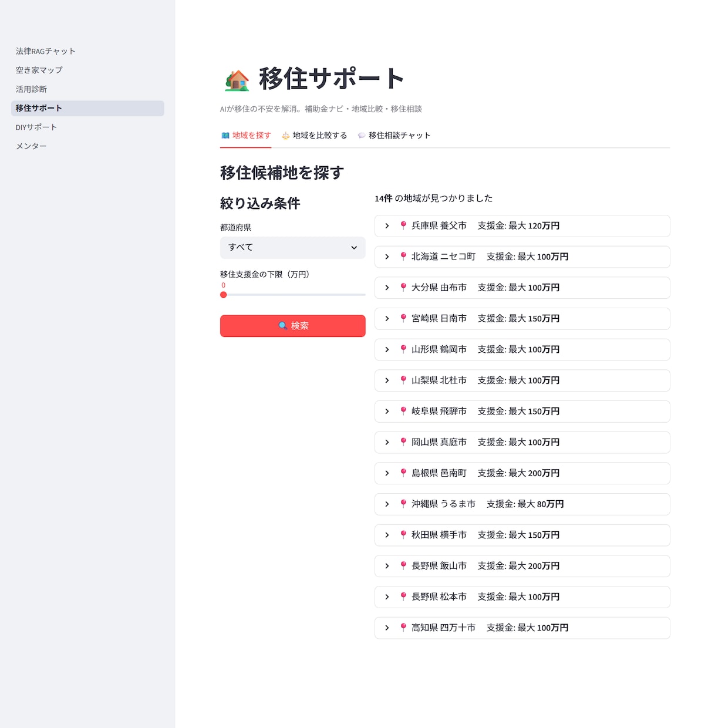Viewport: 715px width, 728px height.
Task: Select 移住サポート in sidebar
Action: 87,108
